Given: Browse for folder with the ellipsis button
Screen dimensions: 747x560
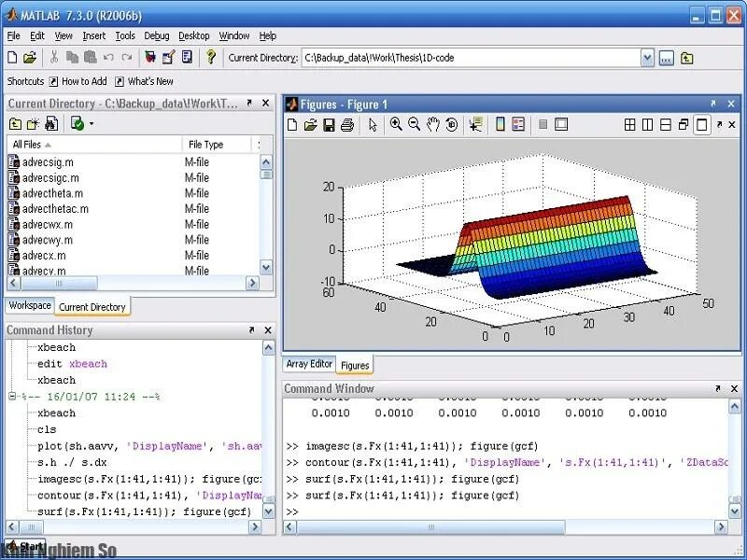Looking at the screenshot, I should (x=667, y=58).
